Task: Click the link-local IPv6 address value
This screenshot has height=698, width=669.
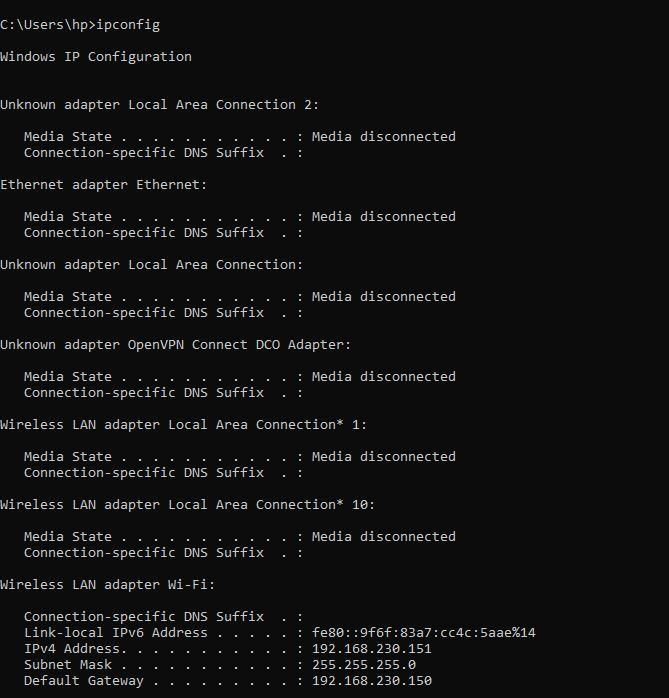Action: [424, 633]
